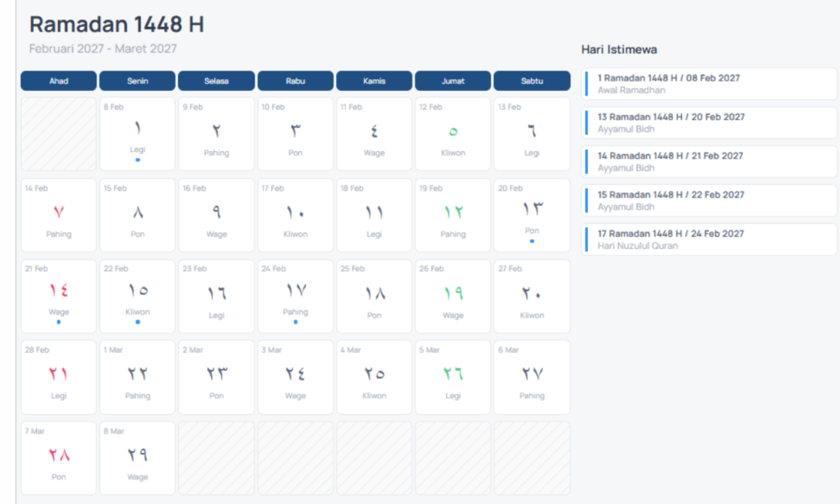Open the 13 Ramadan Ayyamul Bidh entry
Screen dimensions: 840x504
pos(709,123)
